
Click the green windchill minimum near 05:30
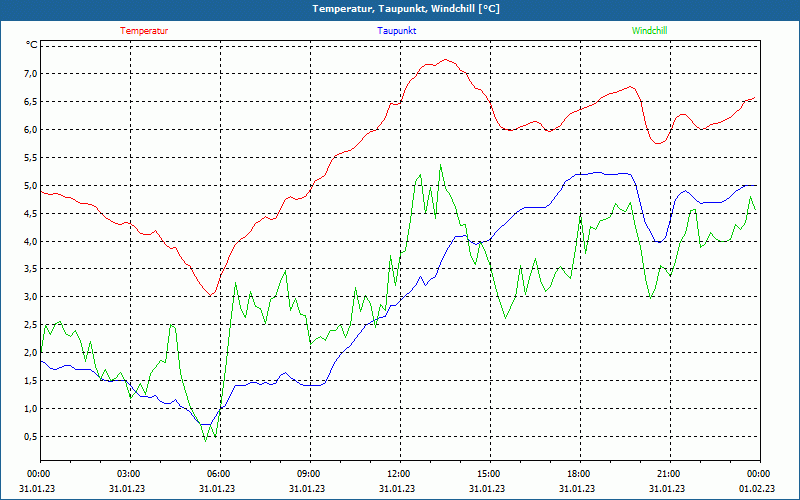pyautogui.click(x=206, y=440)
